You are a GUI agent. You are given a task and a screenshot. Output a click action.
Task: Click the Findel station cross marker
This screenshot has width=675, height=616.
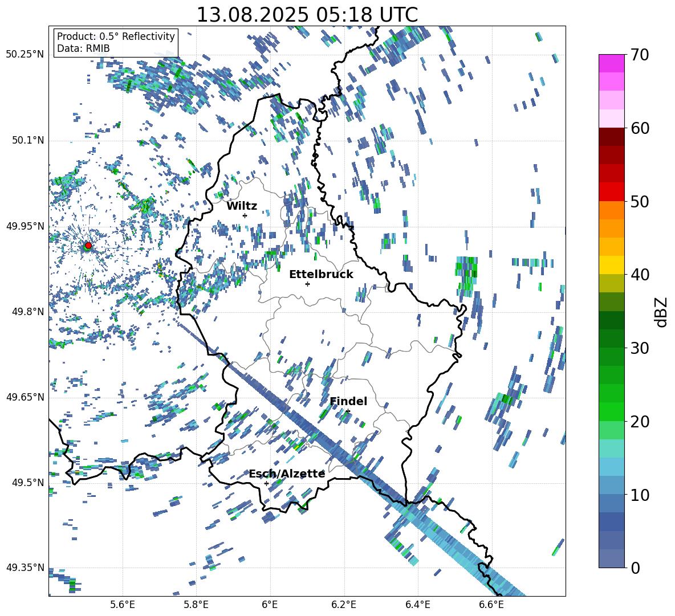pyautogui.click(x=348, y=411)
